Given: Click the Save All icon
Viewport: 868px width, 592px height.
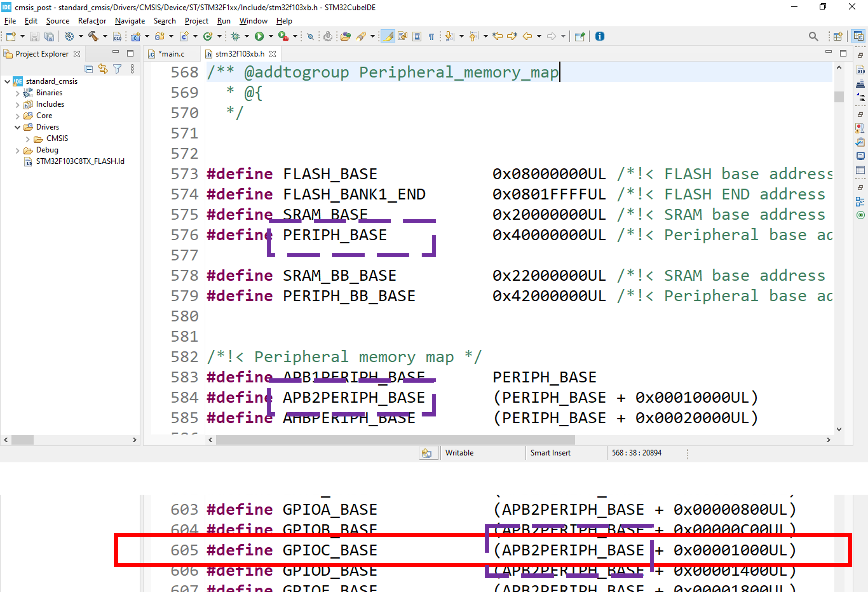Looking at the screenshot, I should pos(49,36).
